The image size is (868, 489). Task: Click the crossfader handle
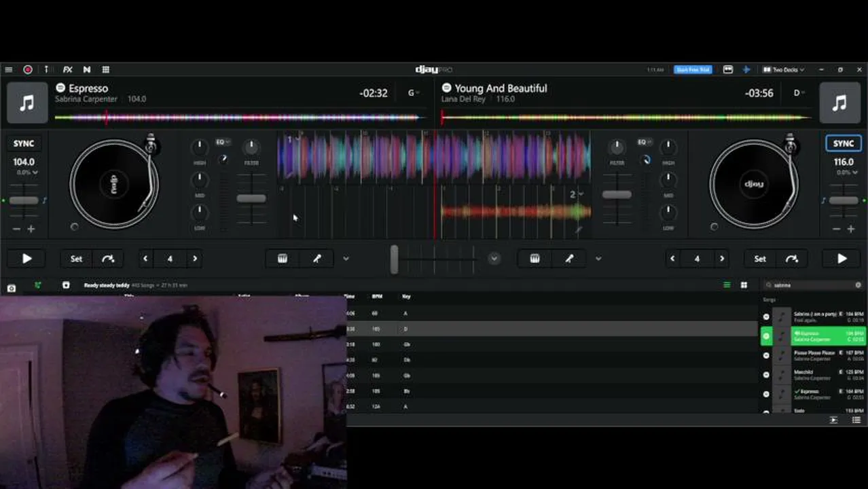394,259
